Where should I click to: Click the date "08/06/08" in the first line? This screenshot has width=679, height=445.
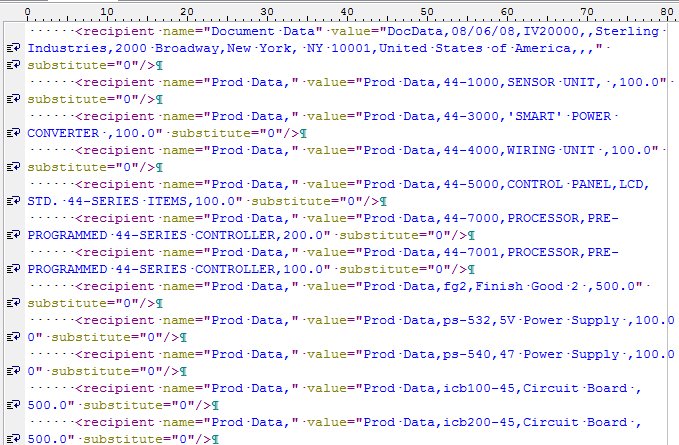click(x=483, y=32)
